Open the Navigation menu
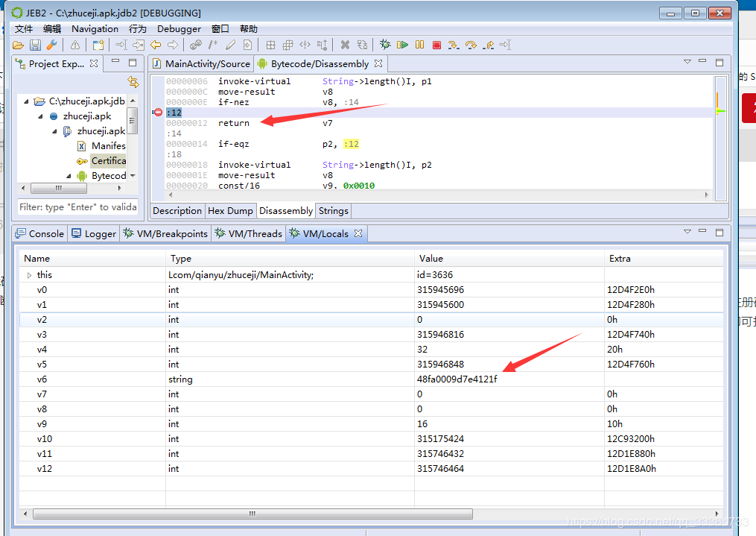The image size is (756, 536). 95,29
